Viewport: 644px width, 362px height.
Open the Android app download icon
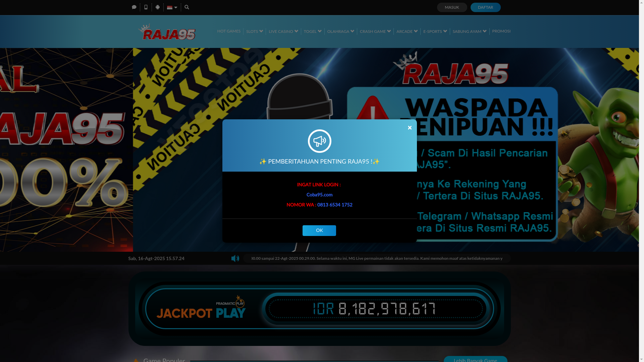[x=158, y=7]
